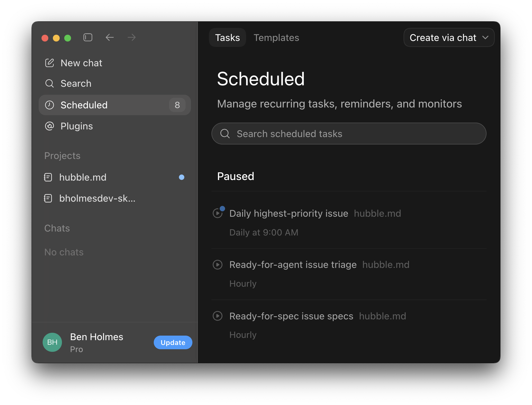Click the Update button
The width and height of the screenshot is (532, 405).
(173, 342)
